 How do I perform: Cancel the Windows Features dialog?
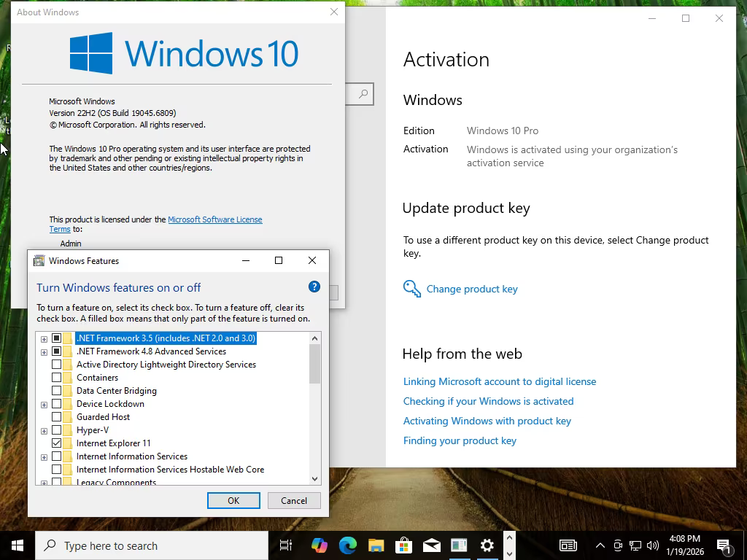coord(294,500)
